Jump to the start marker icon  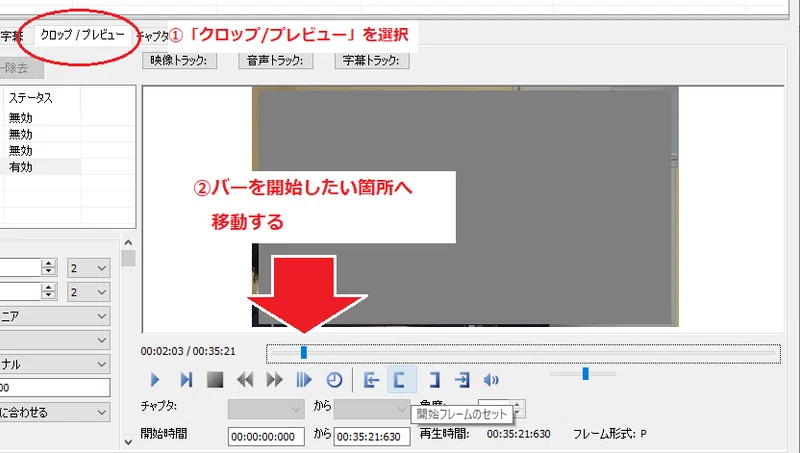coord(371,380)
